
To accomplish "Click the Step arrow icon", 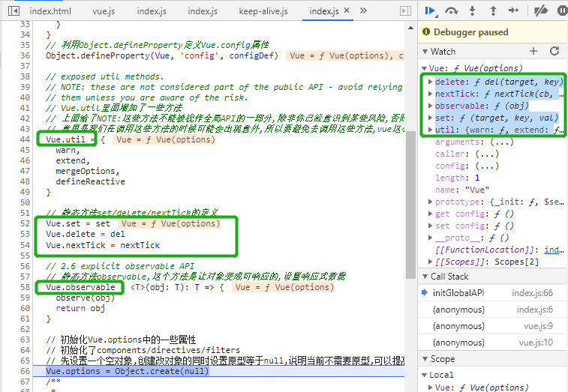I will click(x=514, y=10).
